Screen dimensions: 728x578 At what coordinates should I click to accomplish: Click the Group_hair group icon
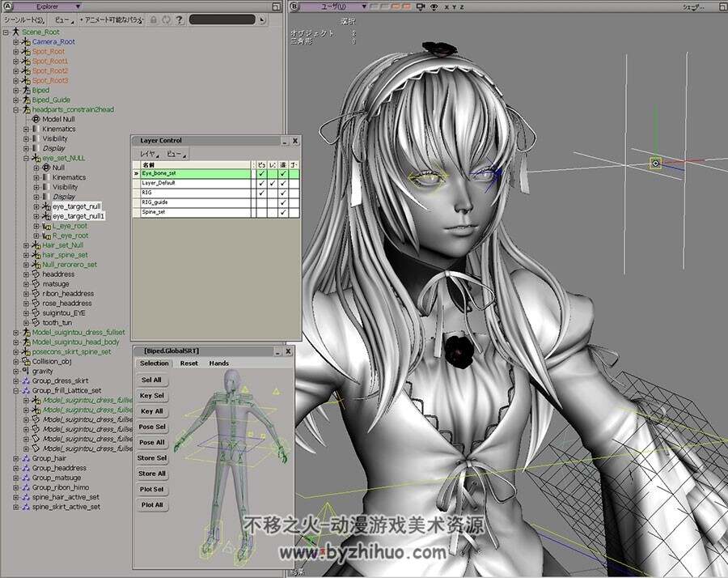click(26, 458)
